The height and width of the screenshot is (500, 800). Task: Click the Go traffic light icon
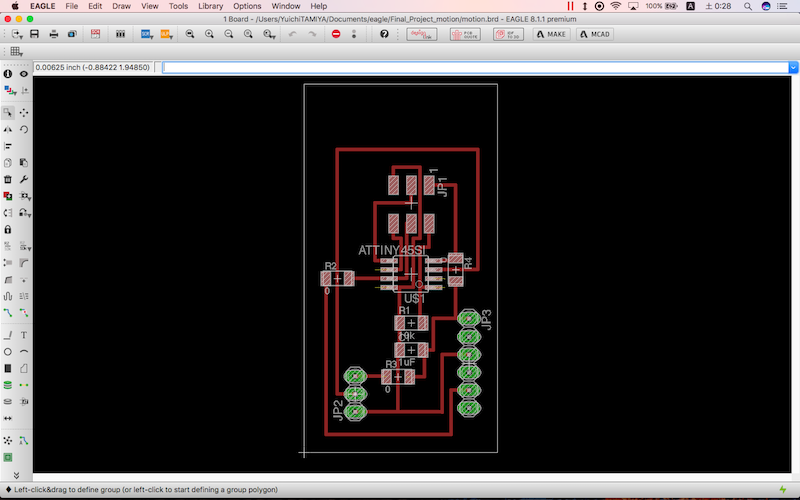[354, 34]
